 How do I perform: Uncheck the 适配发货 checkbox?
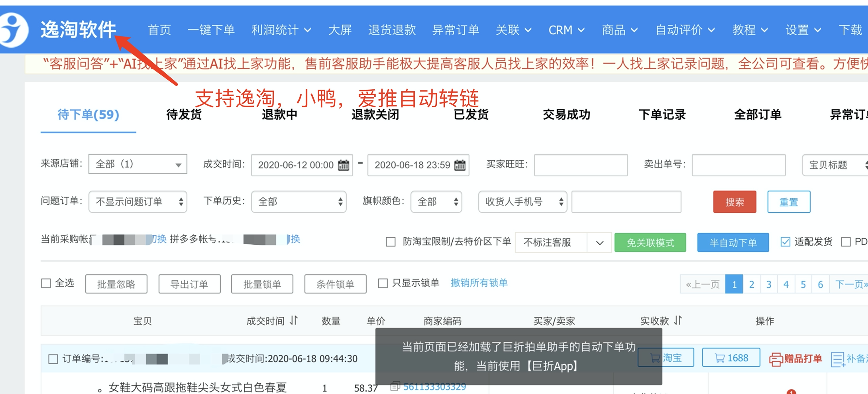click(785, 242)
